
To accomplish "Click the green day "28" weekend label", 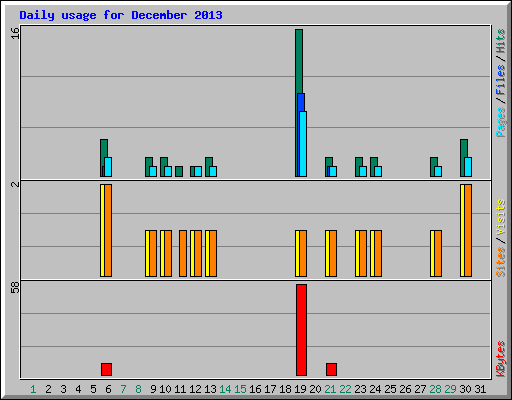I will 435,389.
